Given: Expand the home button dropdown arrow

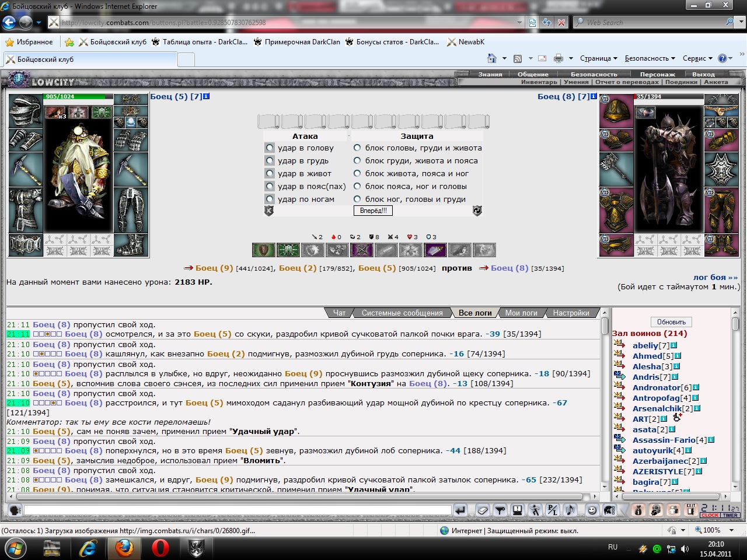Looking at the screenshot, I should (x=504, y=58).
